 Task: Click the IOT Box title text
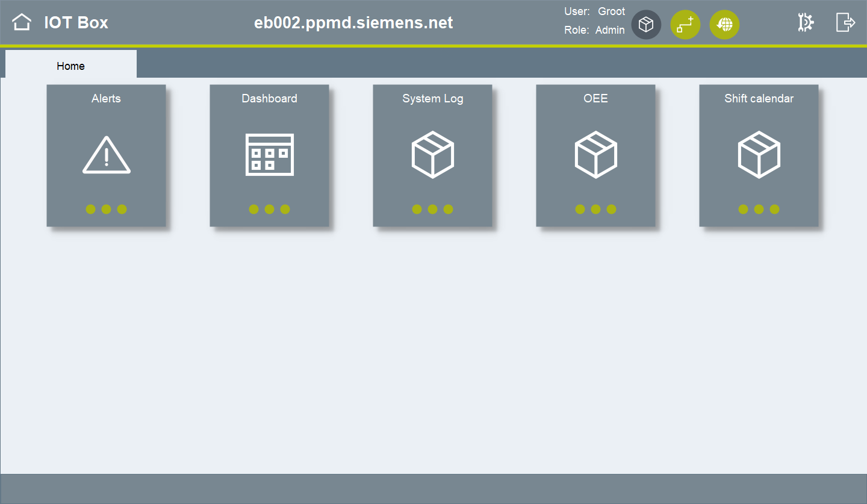[x=76, y=23]
